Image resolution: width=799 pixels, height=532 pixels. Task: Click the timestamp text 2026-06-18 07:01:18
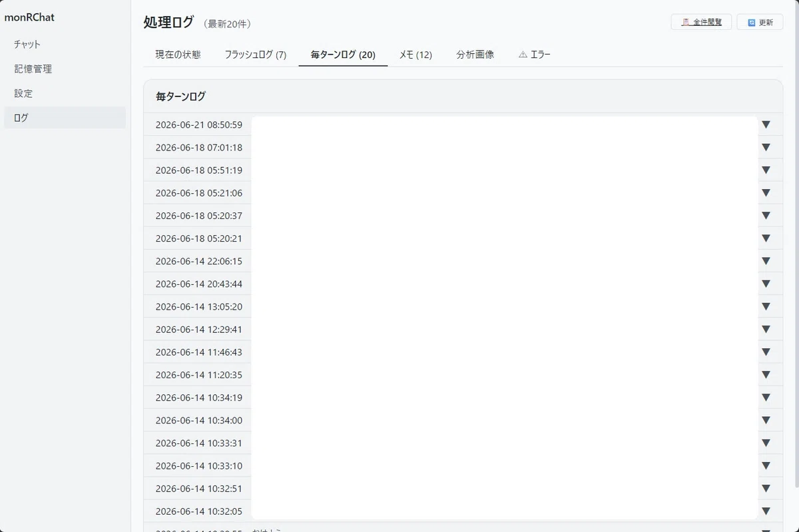pos(199,147)
